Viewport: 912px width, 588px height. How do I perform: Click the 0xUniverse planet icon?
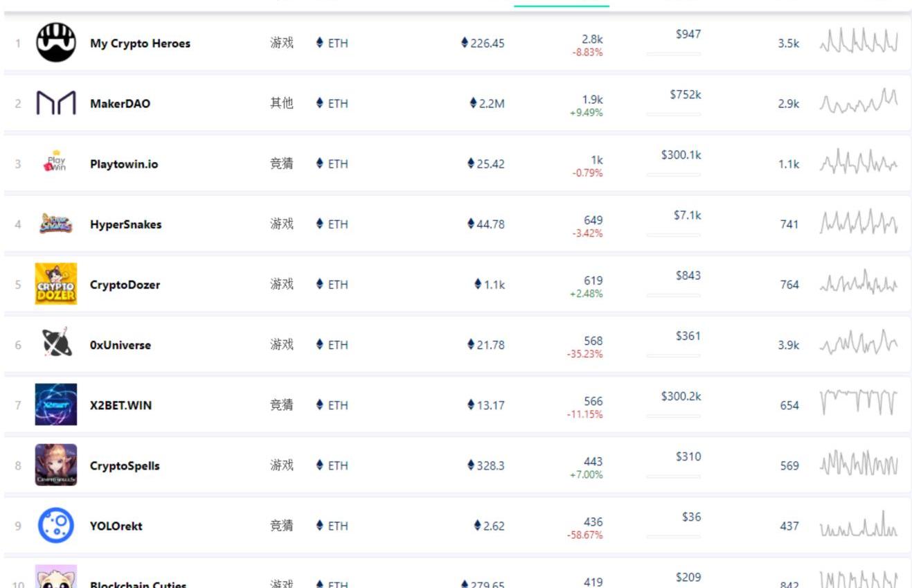tap(55, 344)
